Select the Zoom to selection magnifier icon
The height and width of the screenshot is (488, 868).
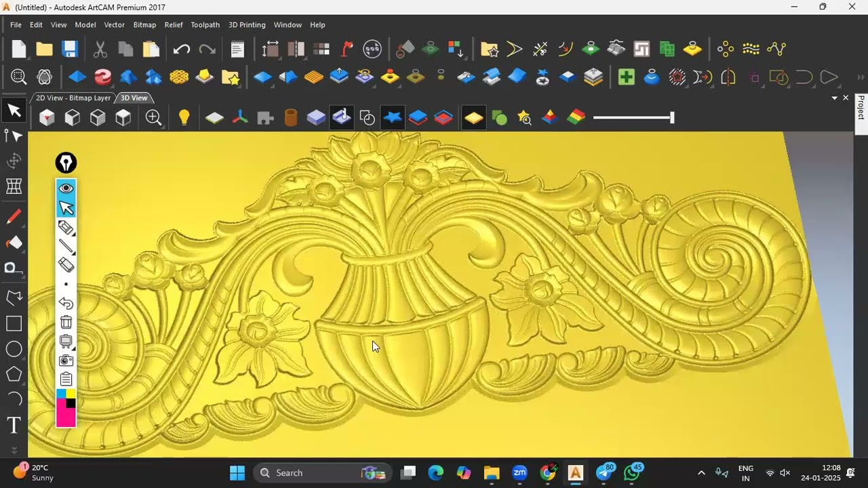(x=18, y=77)
